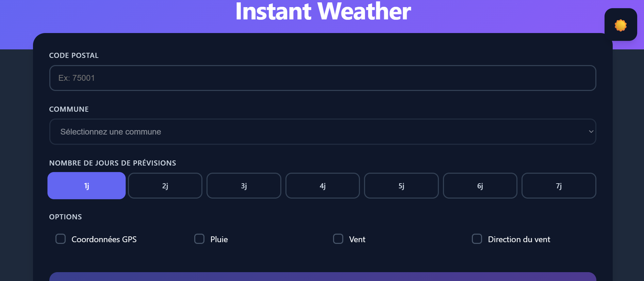Select 1j forecast duration

click(x=86, y=186)
